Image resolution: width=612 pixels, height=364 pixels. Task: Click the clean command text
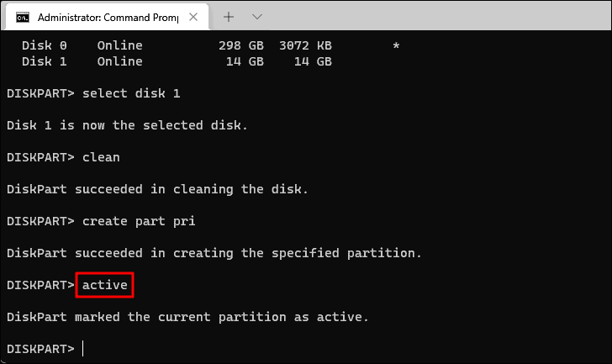click(x=101, y=157)
